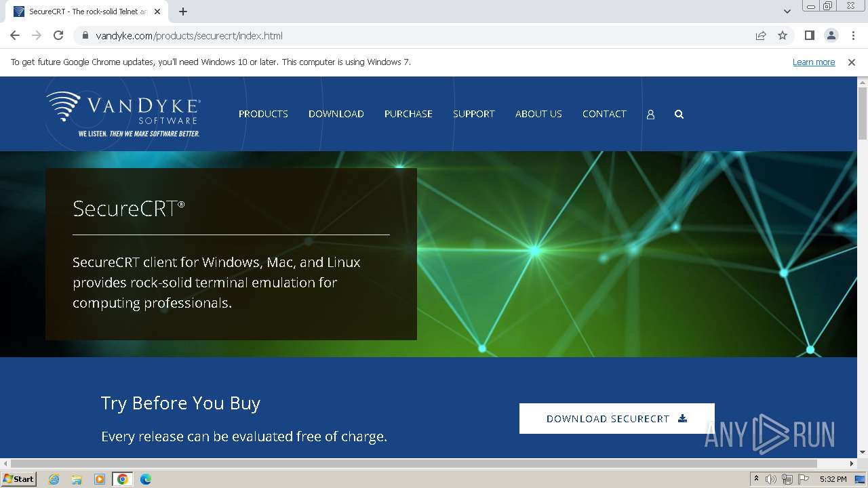Click the DOWNLOAD SECURECRT button
The height and width of the screenshot is (488, 868).
click(617, 418)
